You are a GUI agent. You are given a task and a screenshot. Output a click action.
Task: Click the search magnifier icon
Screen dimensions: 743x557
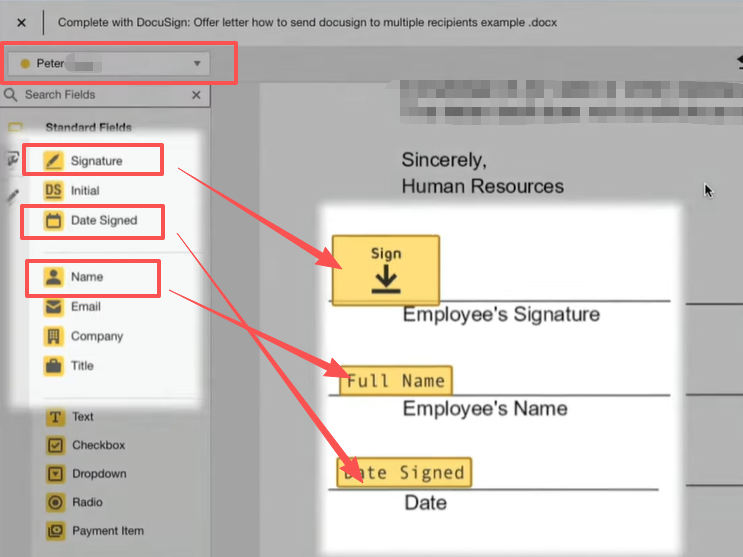(x=10, y=95)
